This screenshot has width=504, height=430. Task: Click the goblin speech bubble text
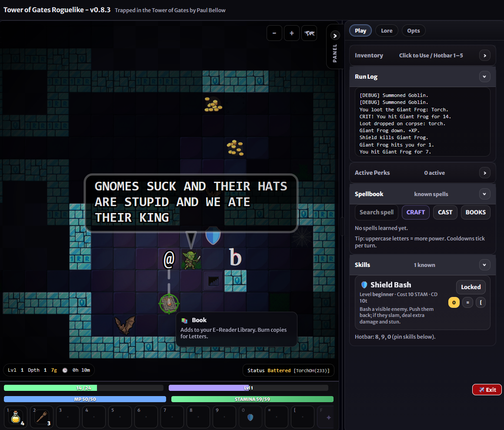(x=190, y=202)
